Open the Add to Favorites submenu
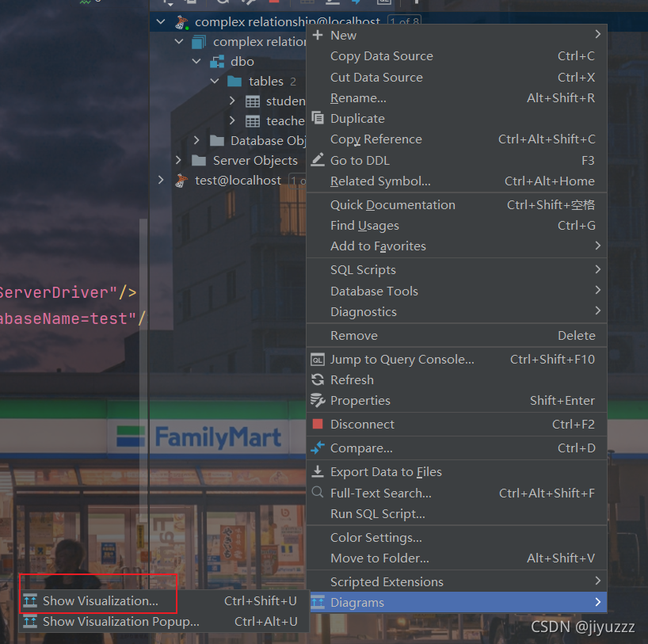This screenshot has width=648, height=644. point(456,246)
